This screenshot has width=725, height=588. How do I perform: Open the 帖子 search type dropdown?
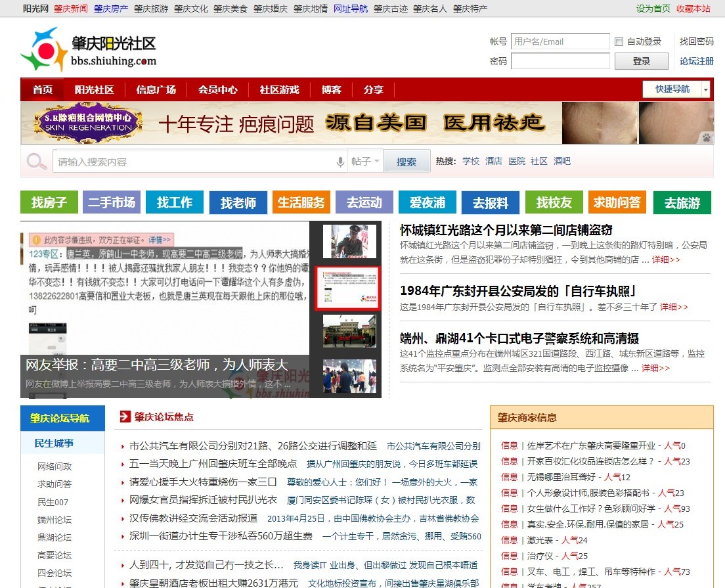pos(365,161)
